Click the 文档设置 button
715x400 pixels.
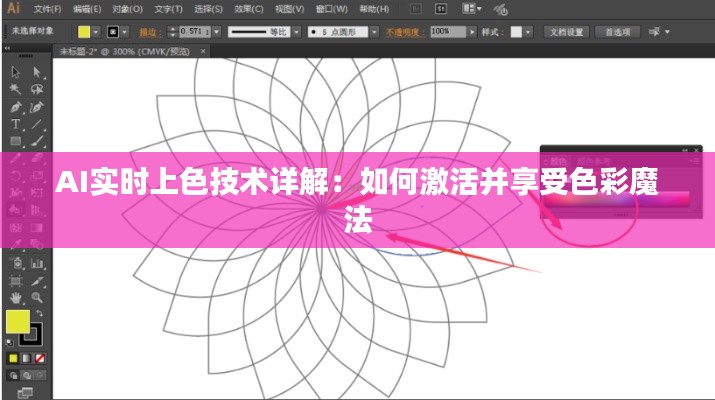pos(566,32)
